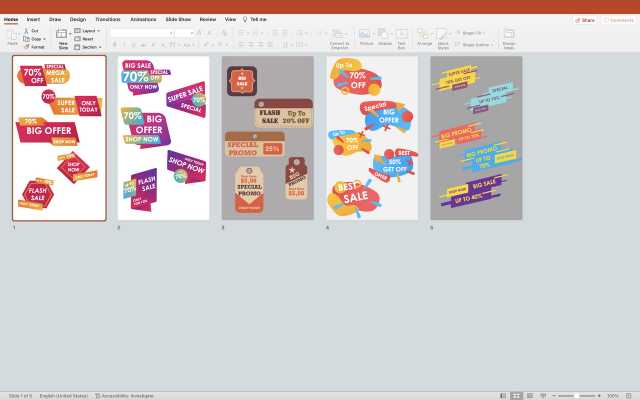Click the Picture insert icon

[x=365, y=34]
